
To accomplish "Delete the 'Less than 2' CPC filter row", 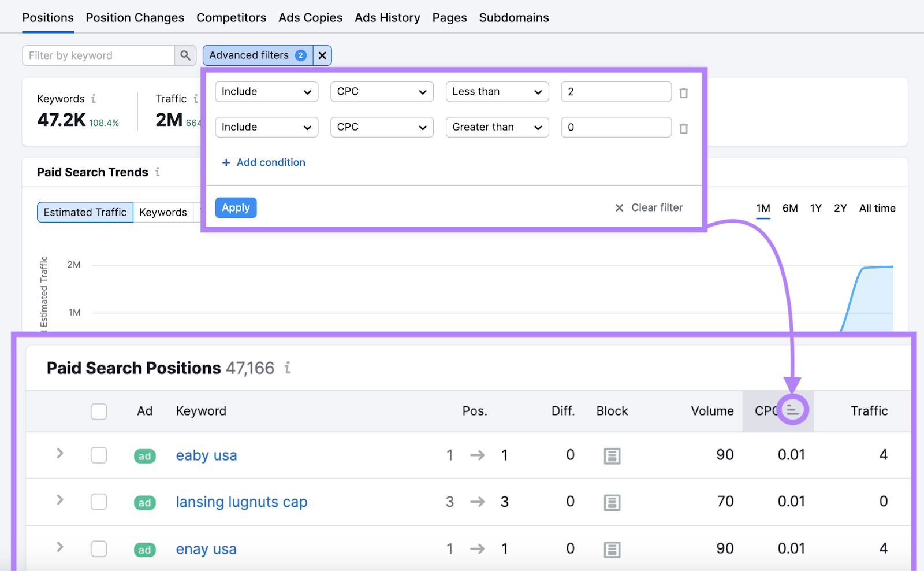I will 684,92.
